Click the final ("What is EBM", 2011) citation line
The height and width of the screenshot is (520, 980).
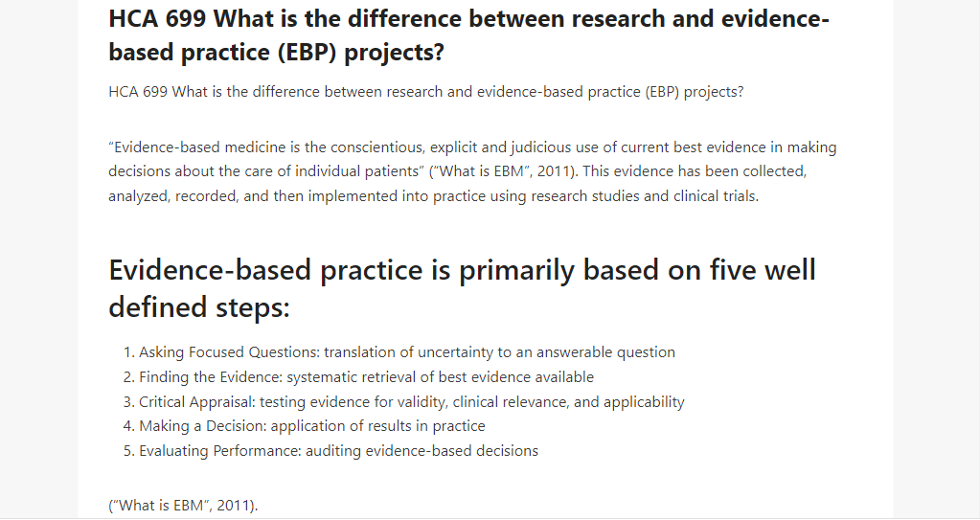click(x=183, y=506)
